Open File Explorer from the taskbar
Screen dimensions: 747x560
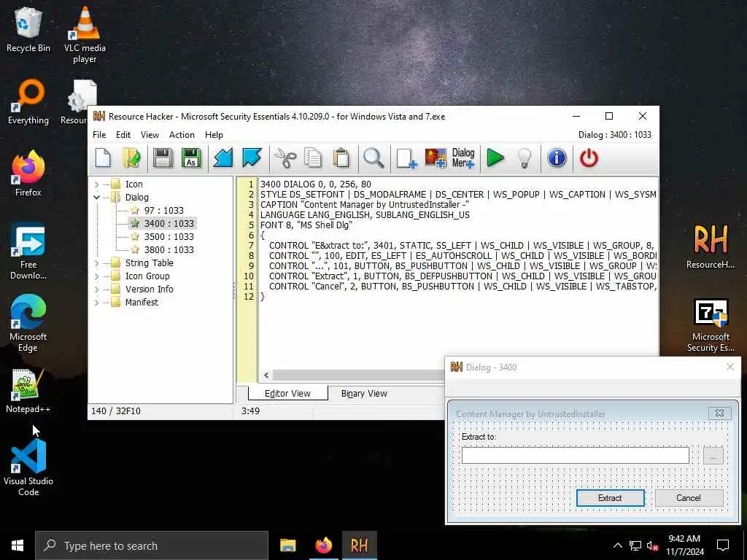(x=287, y=545)
